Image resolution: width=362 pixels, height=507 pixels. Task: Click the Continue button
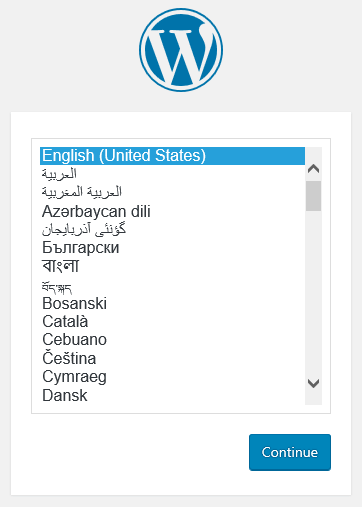pyautogui.click(x=290, y=452)
